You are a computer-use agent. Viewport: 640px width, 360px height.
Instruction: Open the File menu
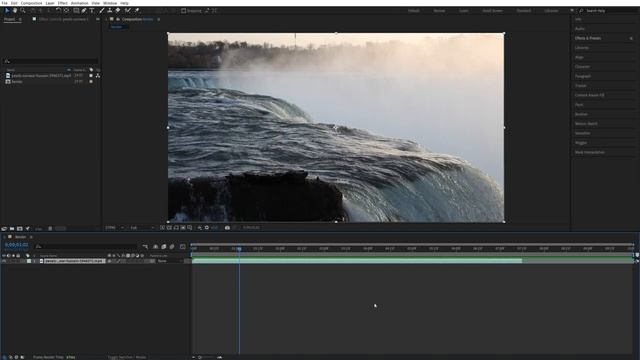[x=4, y=3]
